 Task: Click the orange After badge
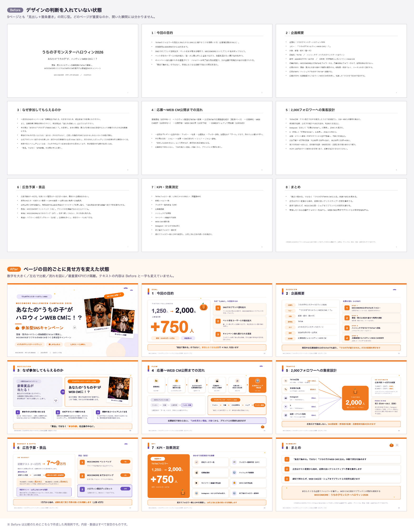(14, 269)
